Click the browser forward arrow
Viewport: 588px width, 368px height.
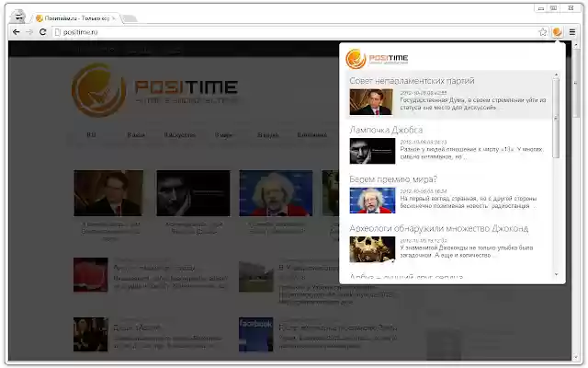coord(29,32)
